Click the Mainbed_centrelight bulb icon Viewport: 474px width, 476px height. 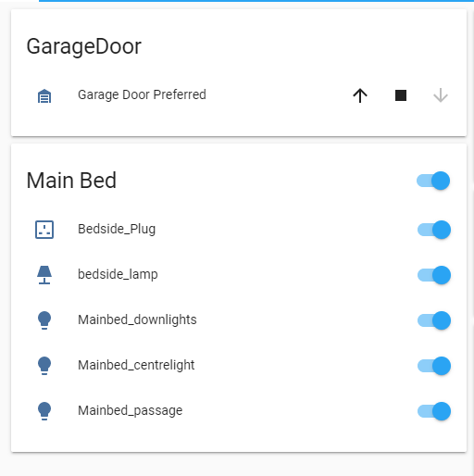pos(44,366)
